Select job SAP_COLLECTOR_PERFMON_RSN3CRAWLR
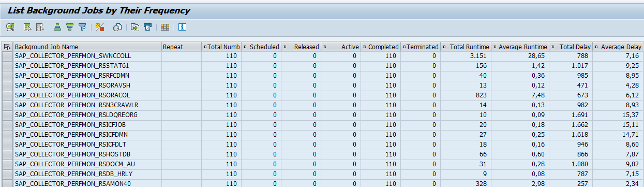The image size is (644, 187). [x=77, y=105]
